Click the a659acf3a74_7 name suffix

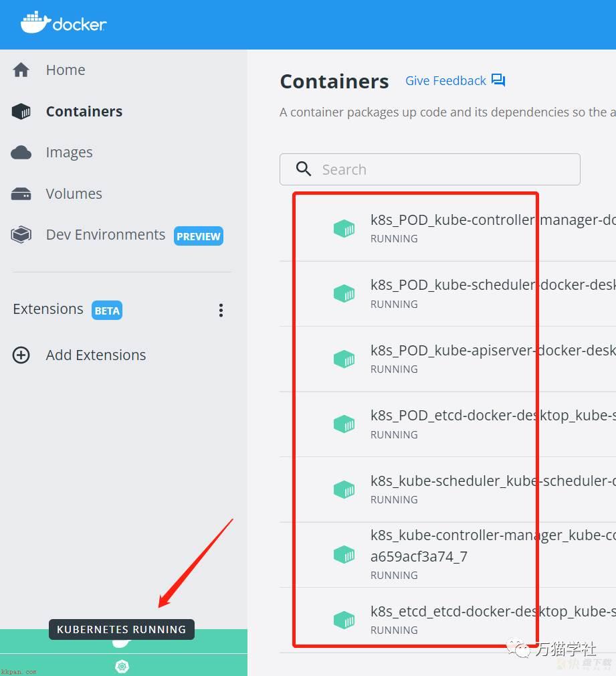tap(419, 557)
